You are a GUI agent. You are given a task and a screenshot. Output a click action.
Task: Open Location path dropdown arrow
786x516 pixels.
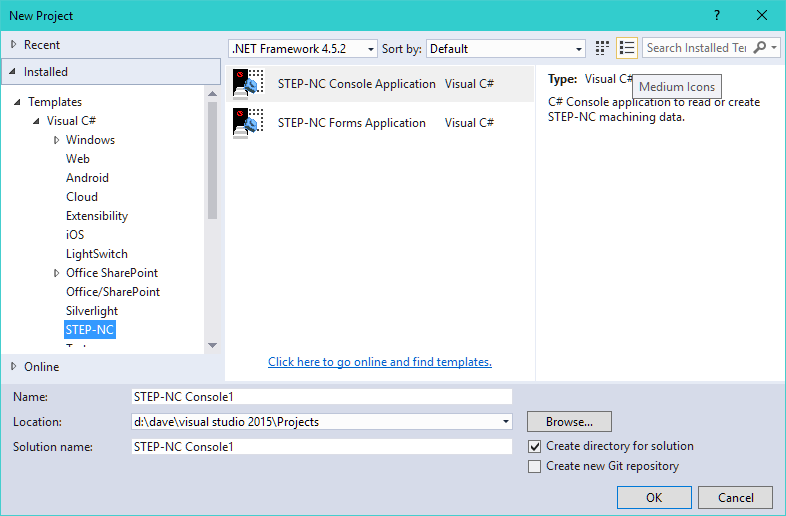506,422
